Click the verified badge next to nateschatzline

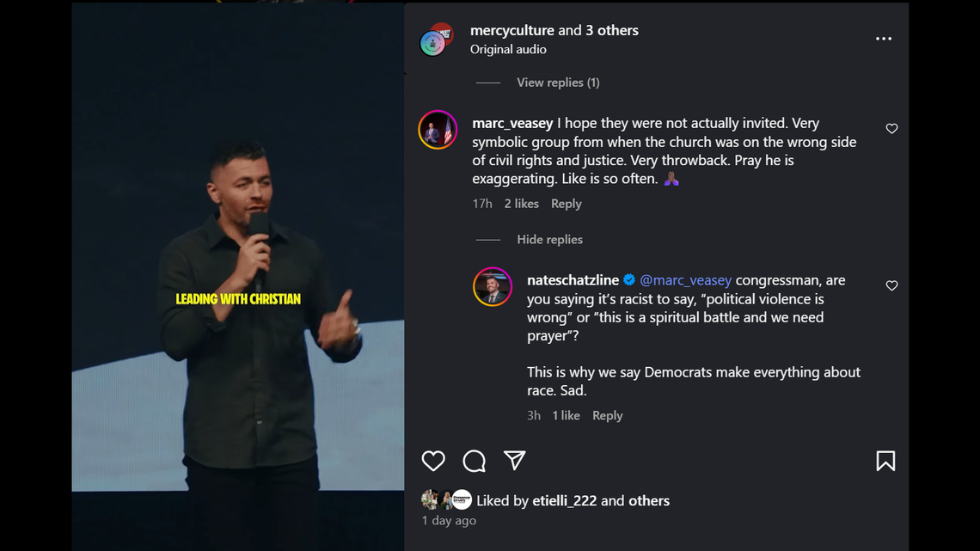point(630,279)
